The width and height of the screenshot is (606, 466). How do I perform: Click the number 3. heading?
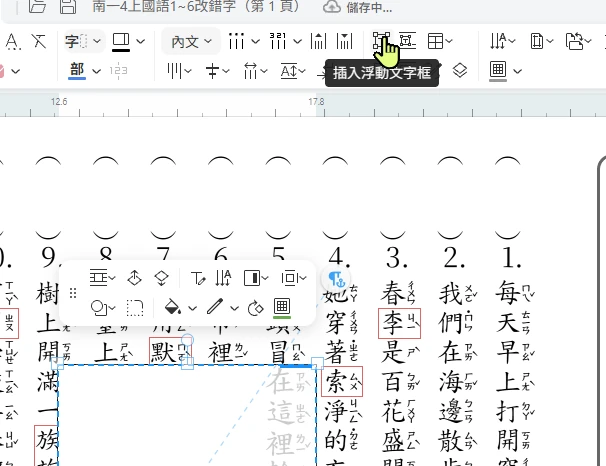(x=396, y=257)
